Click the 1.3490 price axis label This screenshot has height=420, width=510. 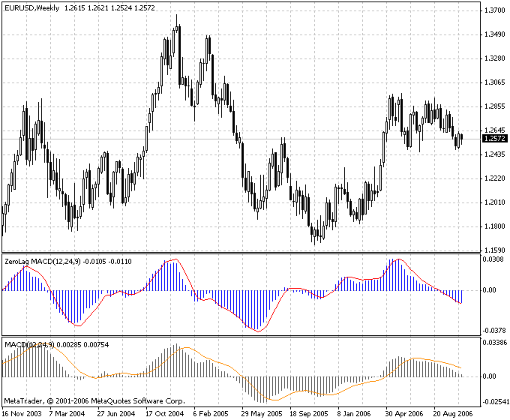(x=494, y=34)
